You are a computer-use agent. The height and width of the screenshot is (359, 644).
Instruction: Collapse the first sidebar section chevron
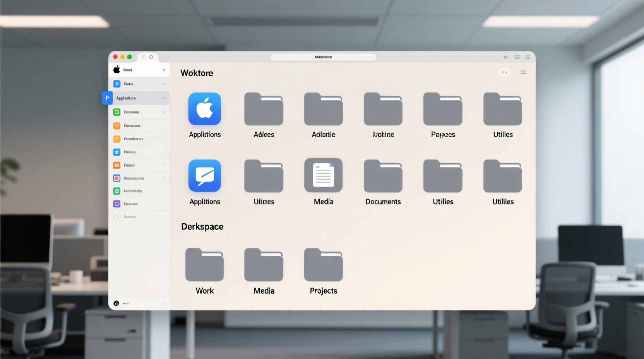tap(164, 84)
